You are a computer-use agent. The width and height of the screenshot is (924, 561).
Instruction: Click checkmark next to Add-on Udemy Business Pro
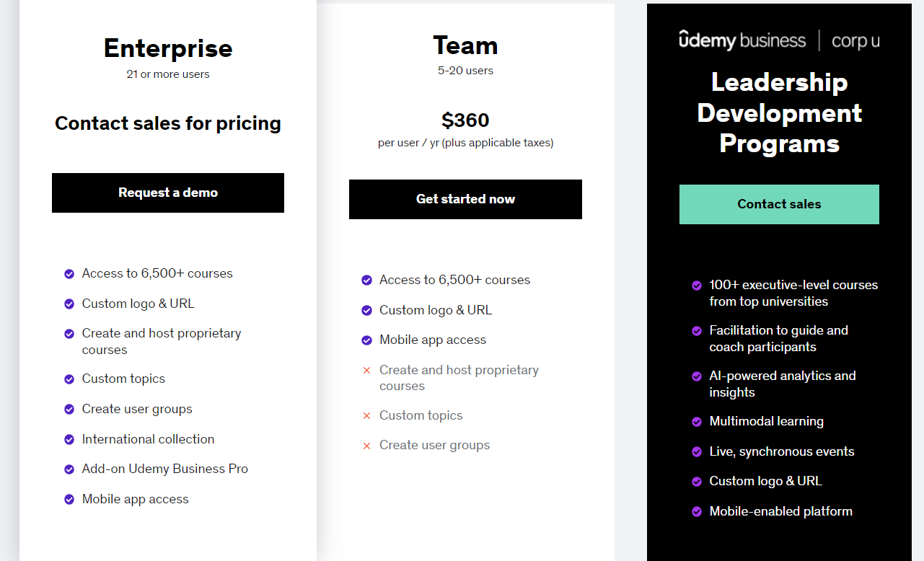point(69,469)
